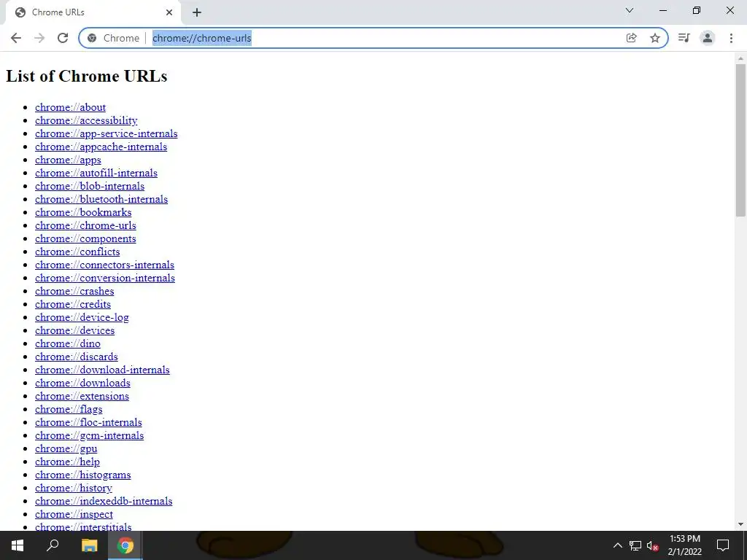The height and width of the screenshot is (560, 747).
Task: Open the chrome://dino link
Action: (68, 343)
